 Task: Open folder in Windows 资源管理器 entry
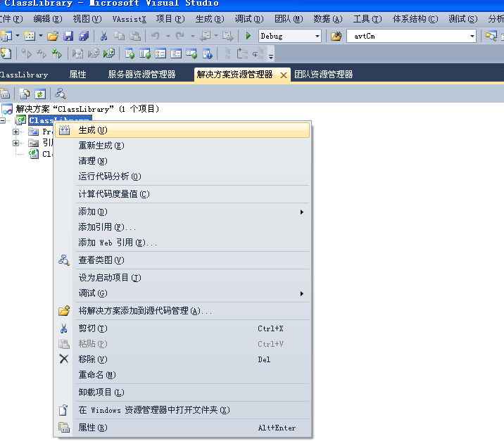182,410
